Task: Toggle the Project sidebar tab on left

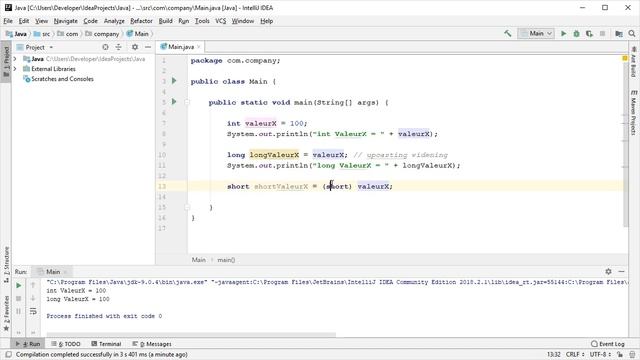Action: coord(6,61)
